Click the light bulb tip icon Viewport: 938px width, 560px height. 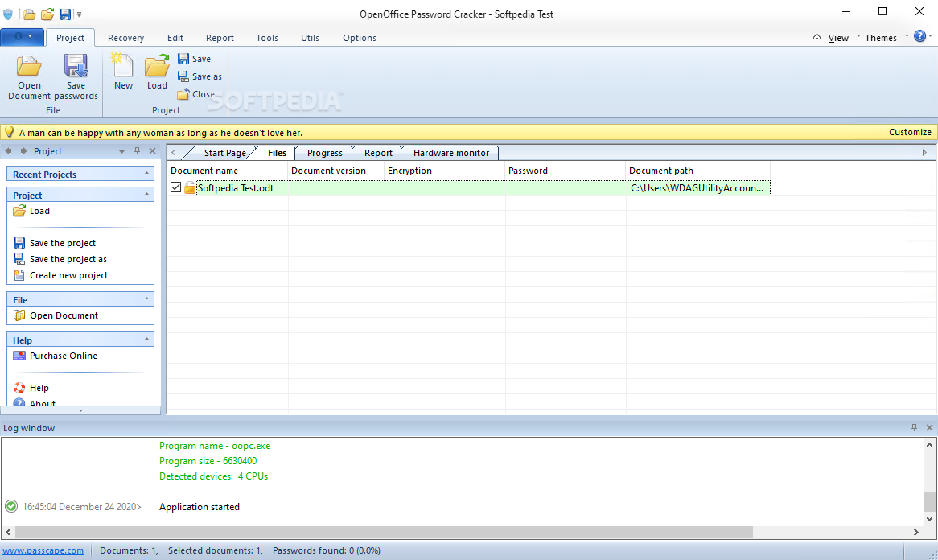(x=9, y=132)
